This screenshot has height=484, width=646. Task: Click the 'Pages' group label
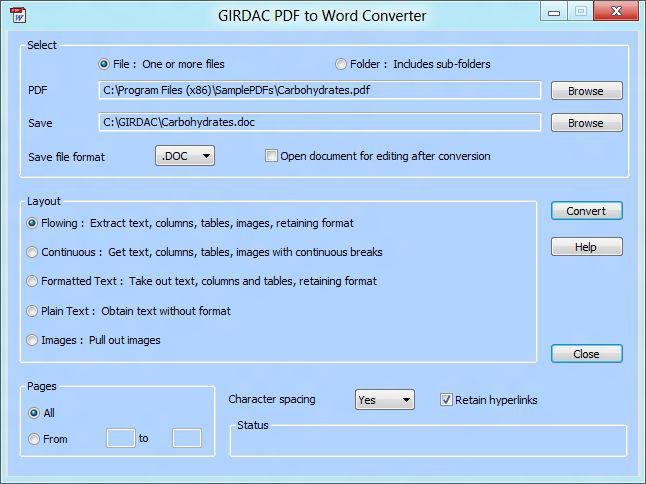click(x=42, y=386)
